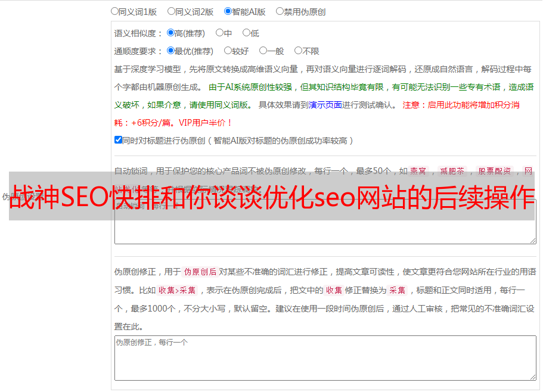Viewport: 543px width, 392px height.
Task: Toggle 同时对标题进行伪原创 checkbox
Action: click(x=118, y=140)
